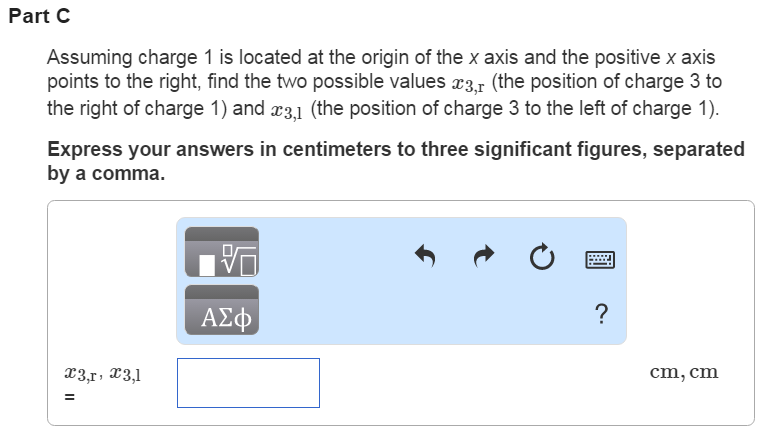
Task: Open the math templates button
Action: click(221, 252)
